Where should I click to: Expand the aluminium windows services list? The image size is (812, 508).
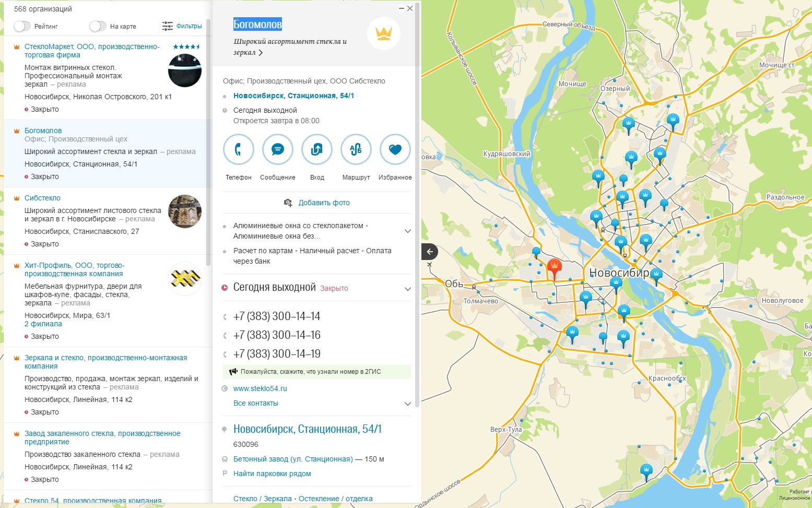(x=407, y=231)
